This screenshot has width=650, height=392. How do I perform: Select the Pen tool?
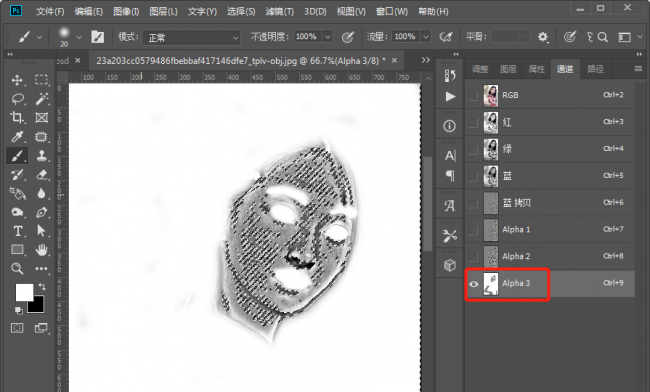coord(41,212)
